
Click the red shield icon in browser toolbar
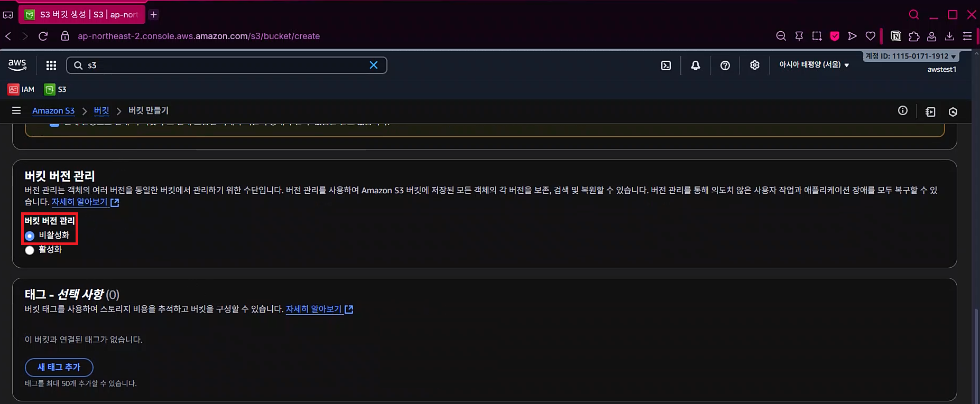tap(835, 36)
